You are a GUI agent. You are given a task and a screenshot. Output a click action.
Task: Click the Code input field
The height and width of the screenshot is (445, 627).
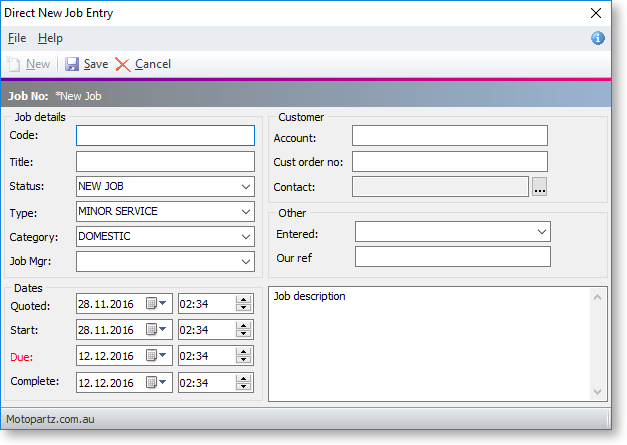pyautogui.click(x=165, y=136)
